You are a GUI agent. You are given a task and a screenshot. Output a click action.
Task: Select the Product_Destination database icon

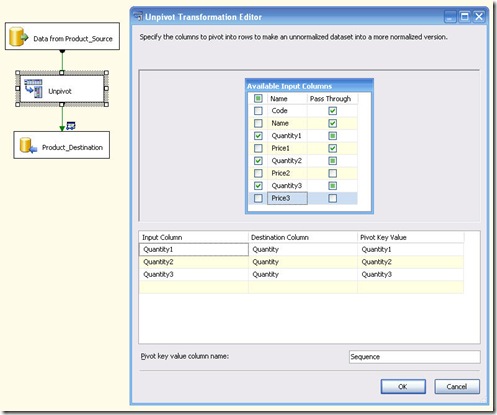click(x=28, y=146)
